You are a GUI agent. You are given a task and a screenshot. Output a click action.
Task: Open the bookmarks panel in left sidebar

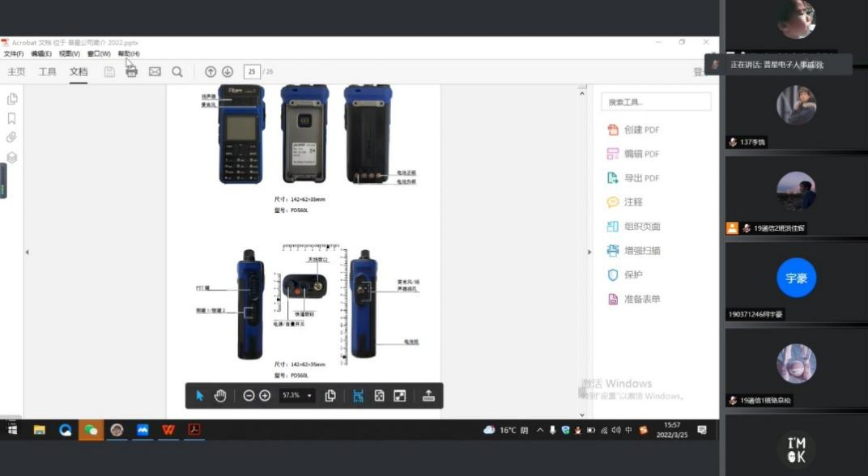(x=11, y=118)
